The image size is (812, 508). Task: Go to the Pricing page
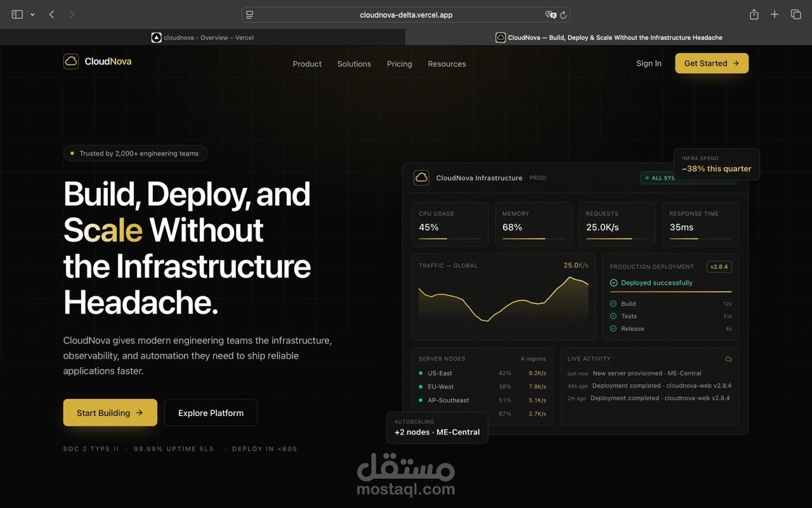click(400, 63)
